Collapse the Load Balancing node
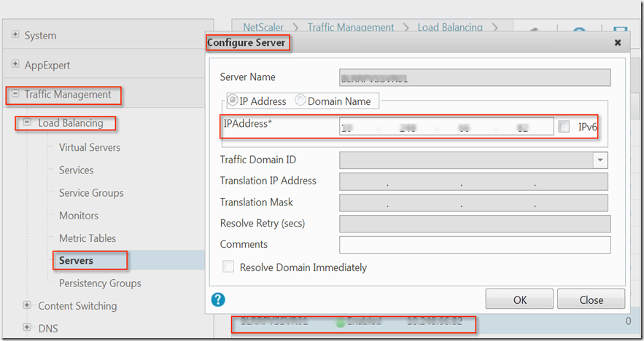 27,122
